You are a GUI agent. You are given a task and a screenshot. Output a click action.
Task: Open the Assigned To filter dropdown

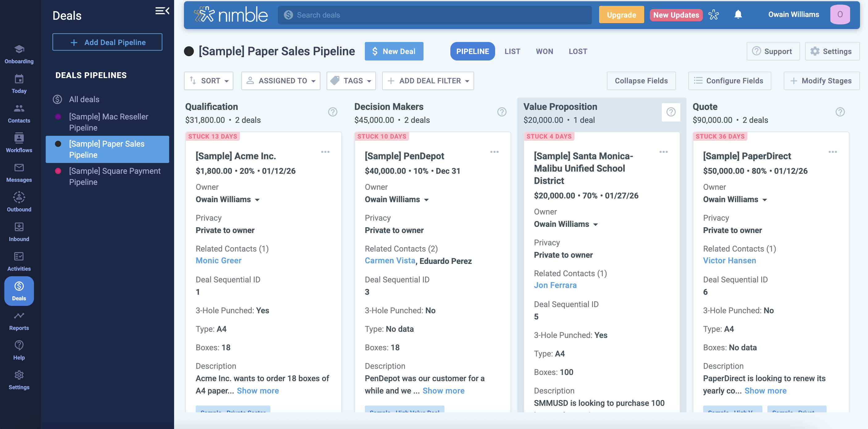281,81
